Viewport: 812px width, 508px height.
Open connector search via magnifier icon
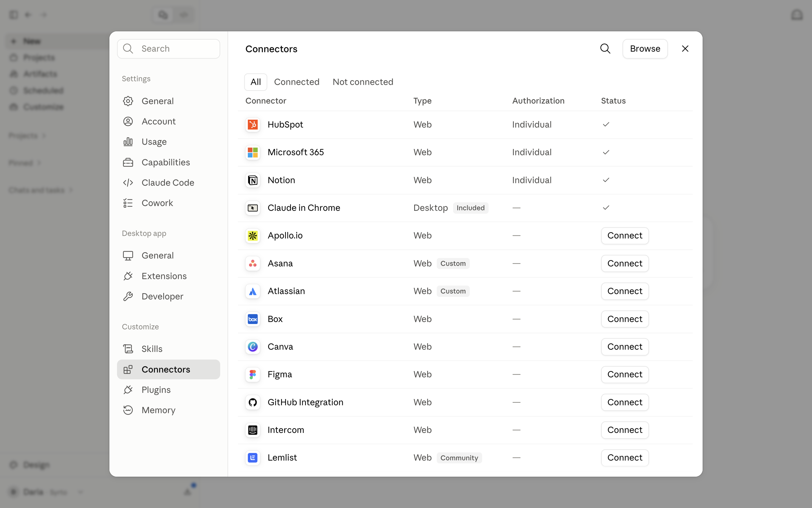click(605, 49)
